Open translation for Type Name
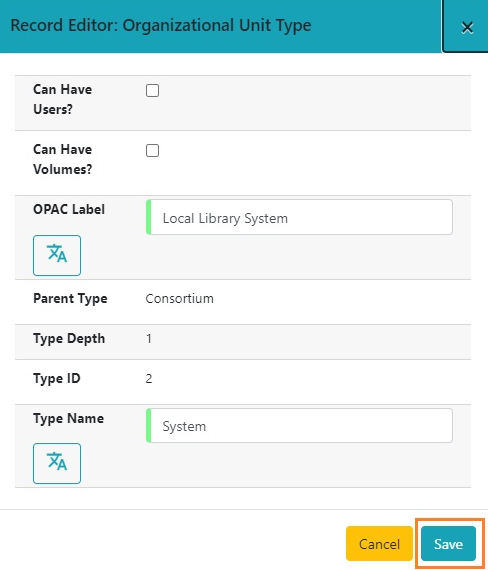 (x=57, y=463)
